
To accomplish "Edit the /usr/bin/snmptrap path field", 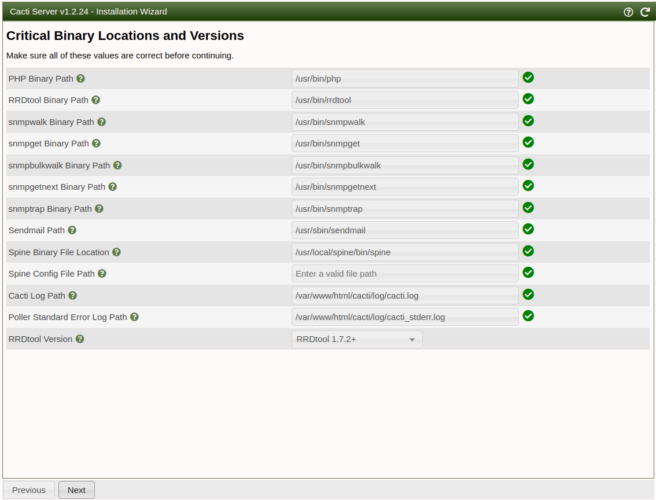I will (x=405, y=208).
